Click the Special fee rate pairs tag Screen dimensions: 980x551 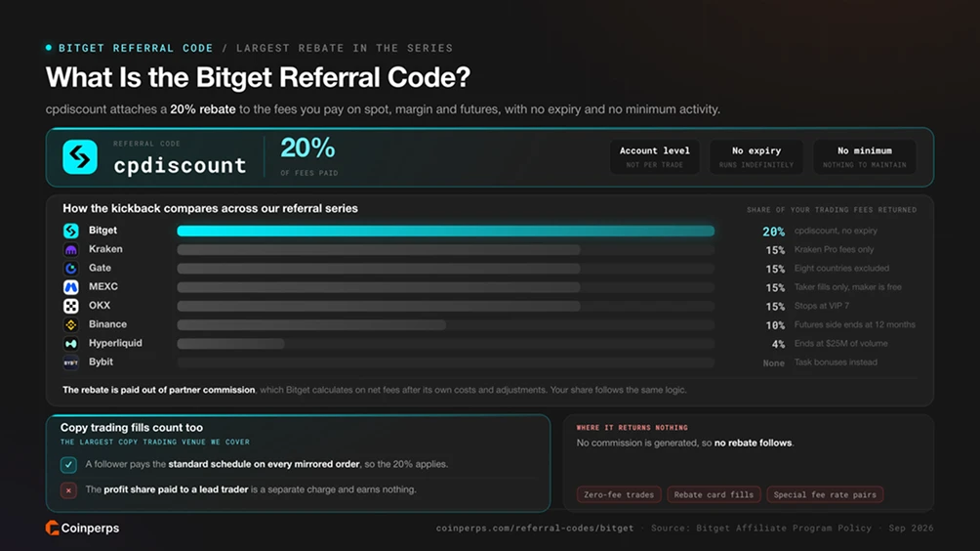coord(825,494)
